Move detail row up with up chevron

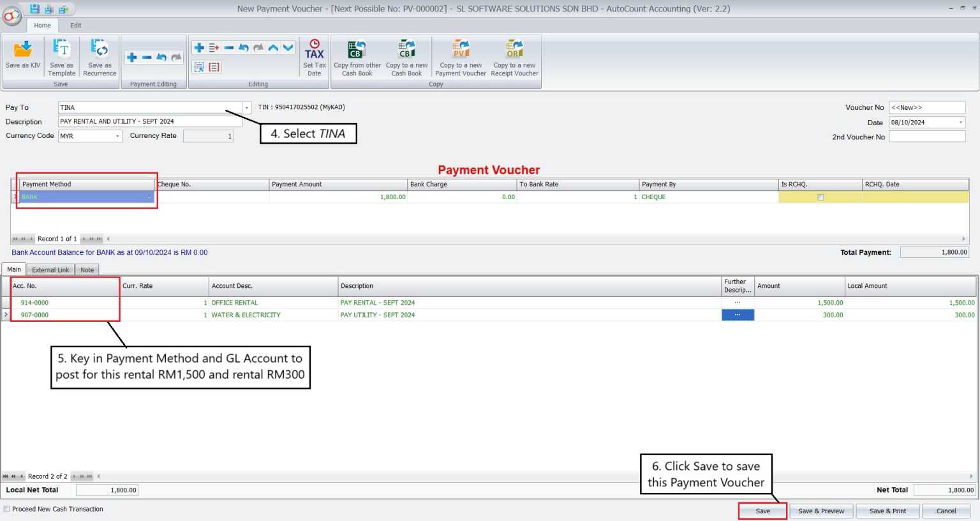coord(273,48)
